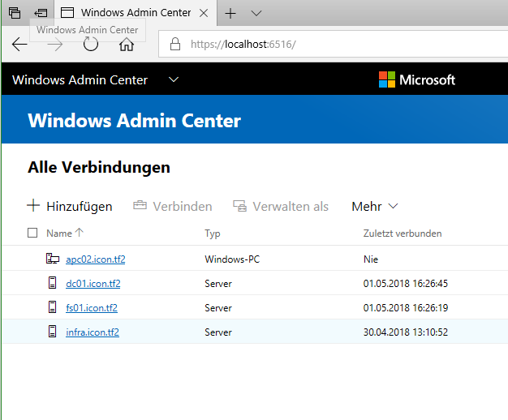Screen dimensions: 508x420
Task: Click timestamp 01.05.2018 16:26:45
Action: tap(406, 284)
